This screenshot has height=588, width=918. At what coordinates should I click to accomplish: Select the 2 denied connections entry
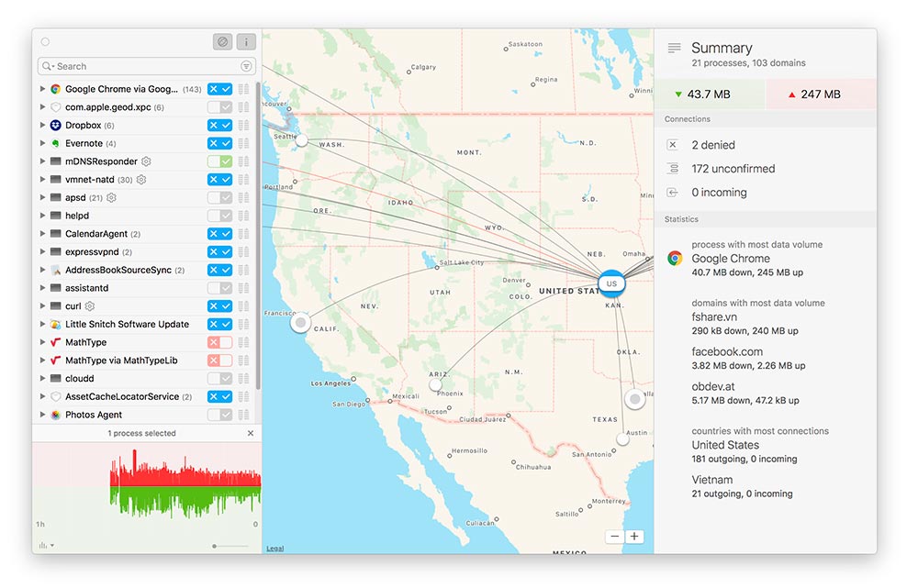click(x=713, y=145)
